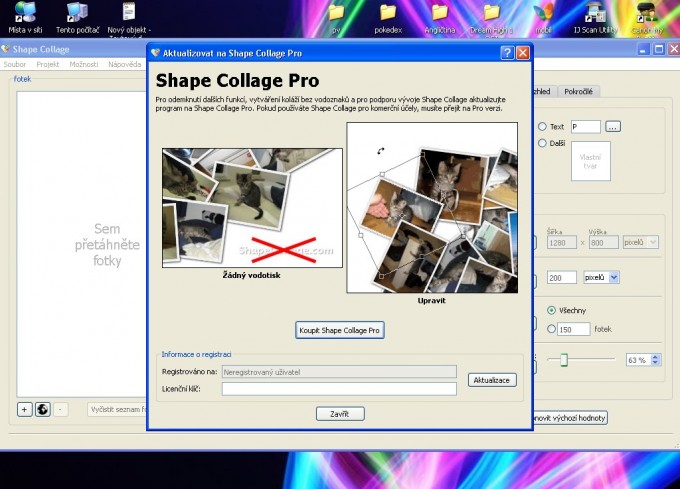Viewport: 680px width, 489px height.
Task: Select the Další shape radio button
Action: tap(542, 143)
